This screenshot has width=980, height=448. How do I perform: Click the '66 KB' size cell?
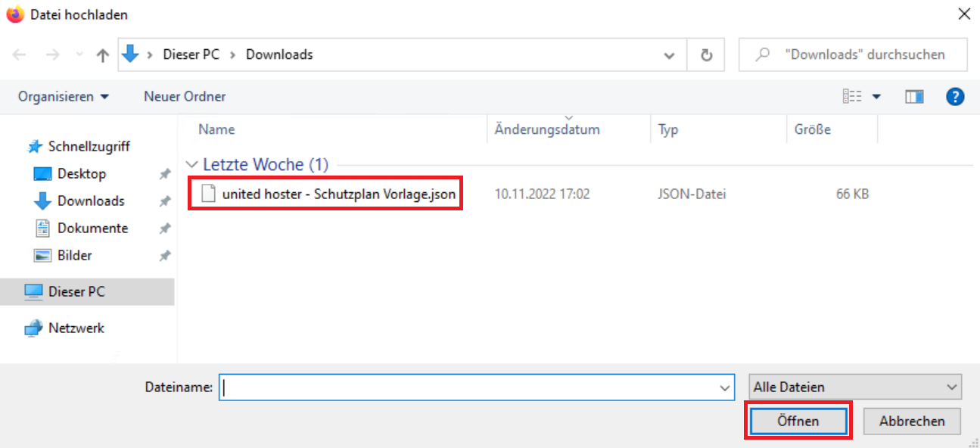click(852, 194)
